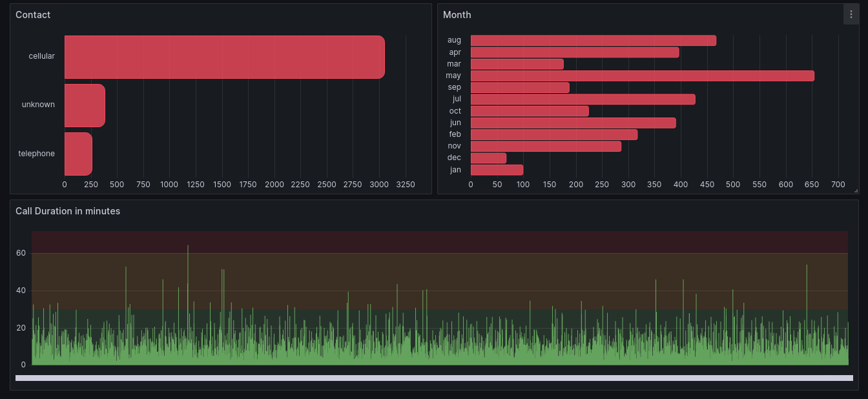Click the horizontal scrollbar below the charts
Image resolution: width=868 pixels, height=399 pixels.
click(434, 377)
